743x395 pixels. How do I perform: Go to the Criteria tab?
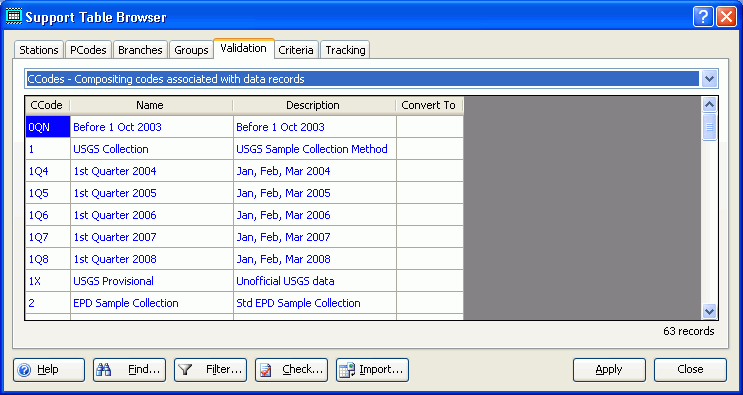pyautogui.click(x=296, y=50)
